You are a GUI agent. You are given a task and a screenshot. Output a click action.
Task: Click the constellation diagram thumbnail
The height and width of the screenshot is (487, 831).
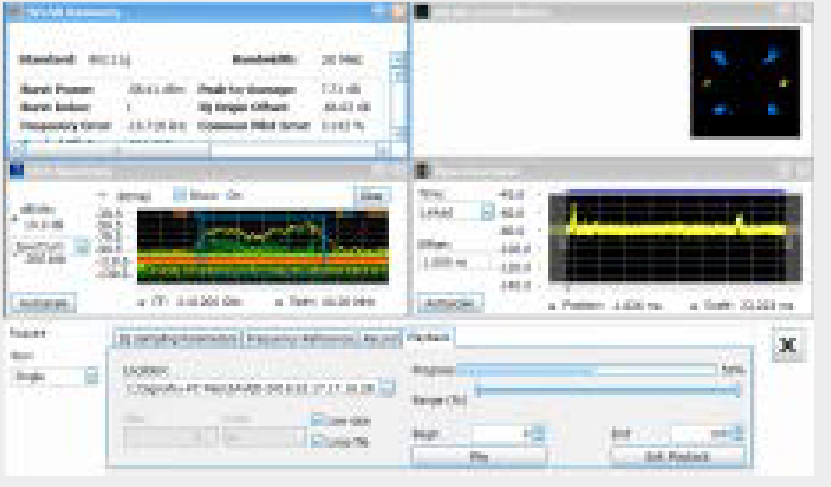pos(745,82)
